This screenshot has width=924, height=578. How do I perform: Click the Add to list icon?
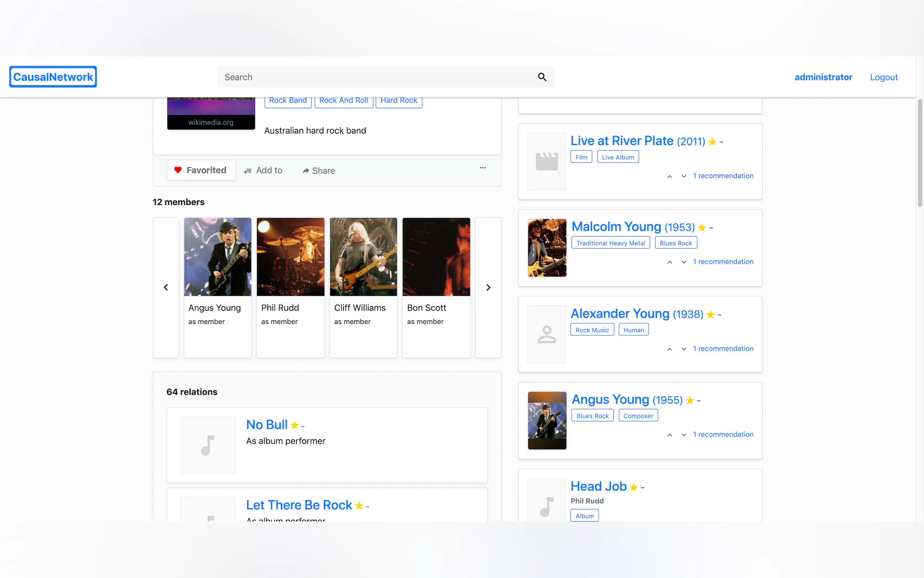tap(247, 171)
